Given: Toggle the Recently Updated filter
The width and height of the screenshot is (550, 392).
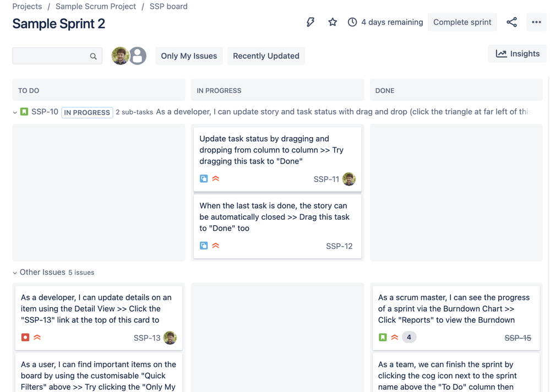Looking at the screenshot, I should pyautogui.click(x=266, y=56).
